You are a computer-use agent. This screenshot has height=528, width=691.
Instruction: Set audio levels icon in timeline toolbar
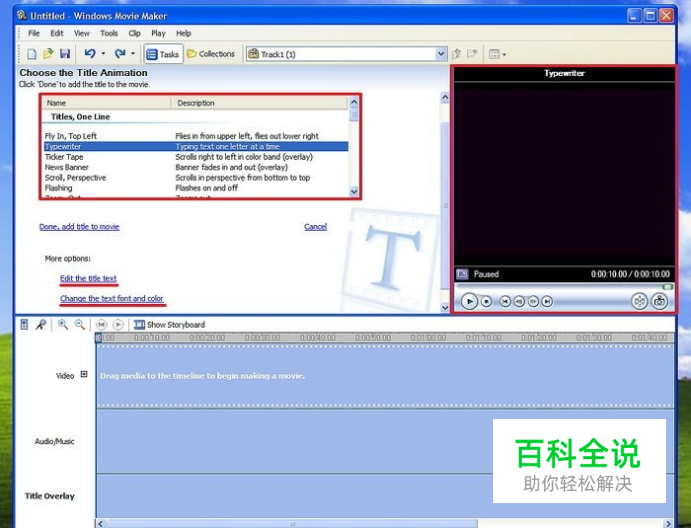[x=24, y=325]
